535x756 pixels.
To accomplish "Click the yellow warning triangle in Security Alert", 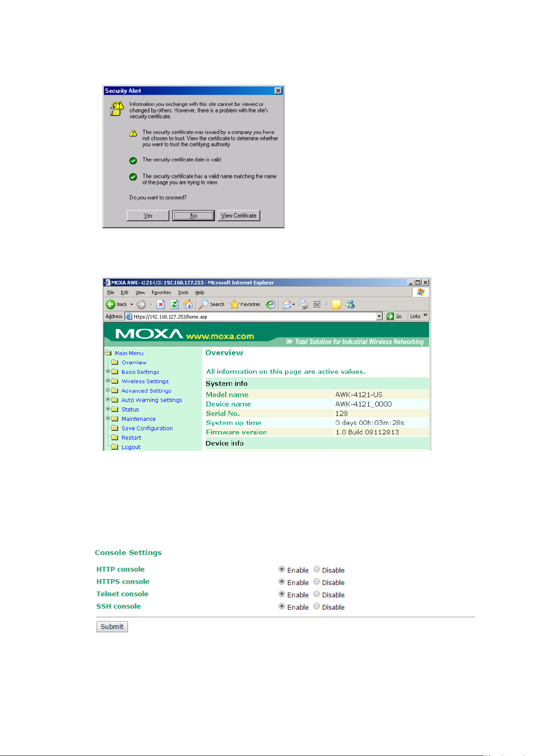I will pyautogui.click(x=133, y=133).
